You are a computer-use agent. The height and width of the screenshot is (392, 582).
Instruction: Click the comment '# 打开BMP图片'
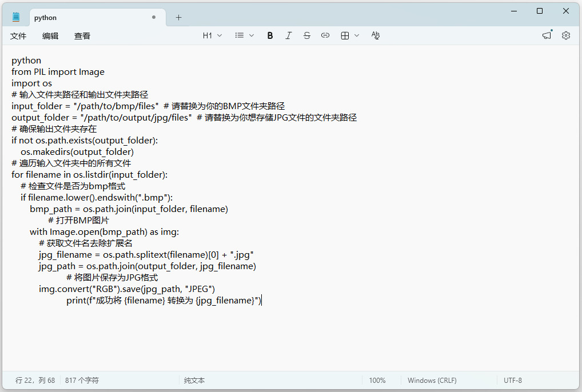click(79, 221)
